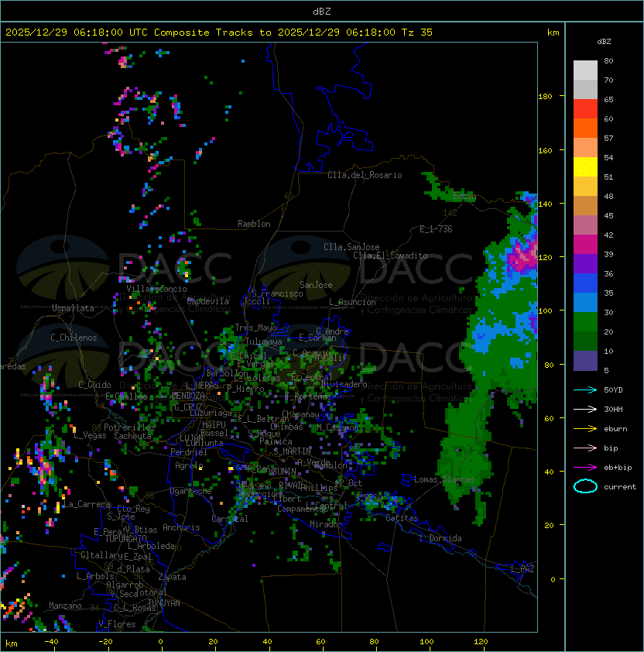
Task: Select the TUNUYAN town label
Action: [164, 603]
